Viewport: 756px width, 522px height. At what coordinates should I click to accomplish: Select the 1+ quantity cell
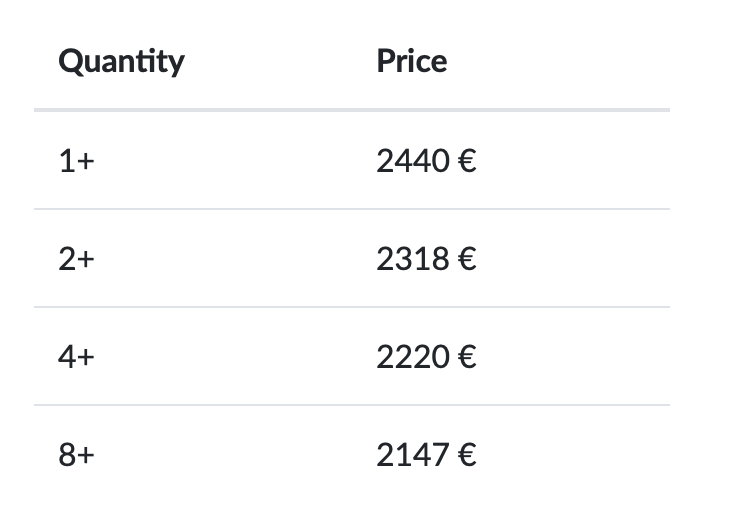tap(76, 161)
